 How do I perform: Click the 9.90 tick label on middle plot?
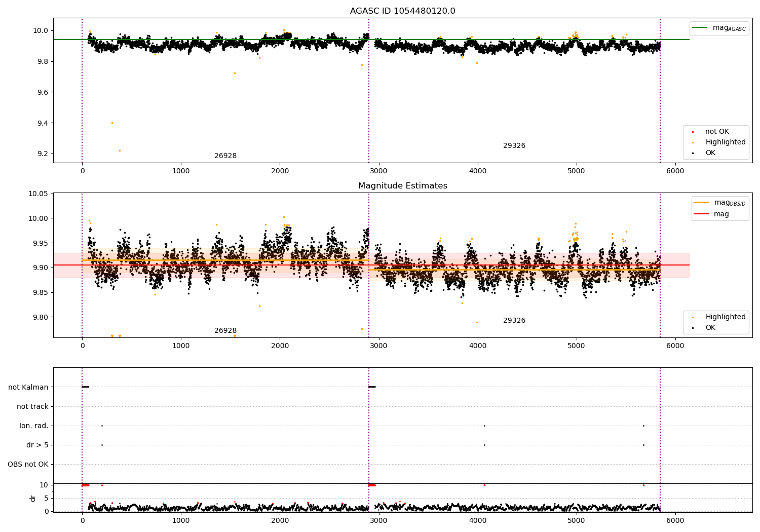tap(40, 268)
